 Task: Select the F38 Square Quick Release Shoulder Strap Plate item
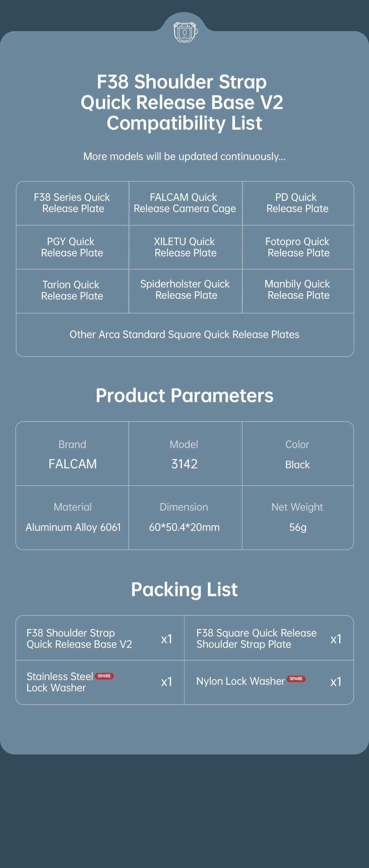coord(256,639)
